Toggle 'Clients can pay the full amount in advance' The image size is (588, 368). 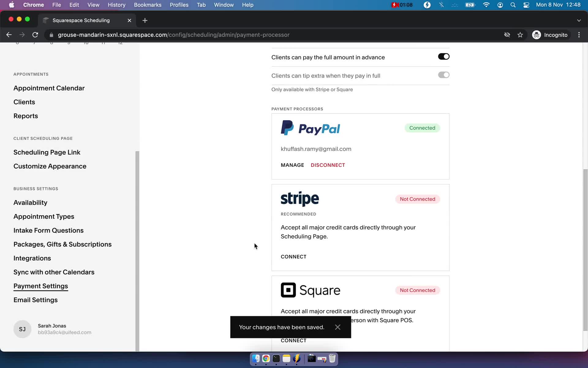444,57
